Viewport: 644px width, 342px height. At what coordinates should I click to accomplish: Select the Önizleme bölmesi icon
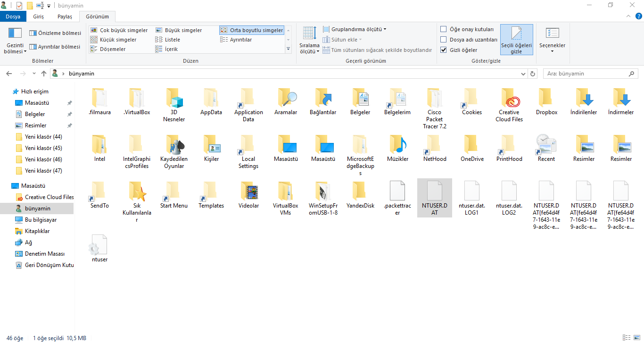[55, 33]
